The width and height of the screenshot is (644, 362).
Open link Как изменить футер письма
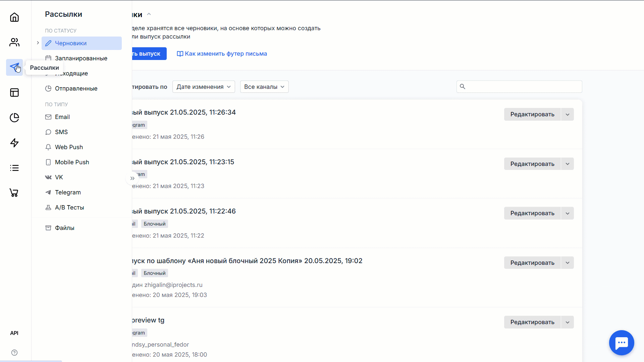(221, 54)
